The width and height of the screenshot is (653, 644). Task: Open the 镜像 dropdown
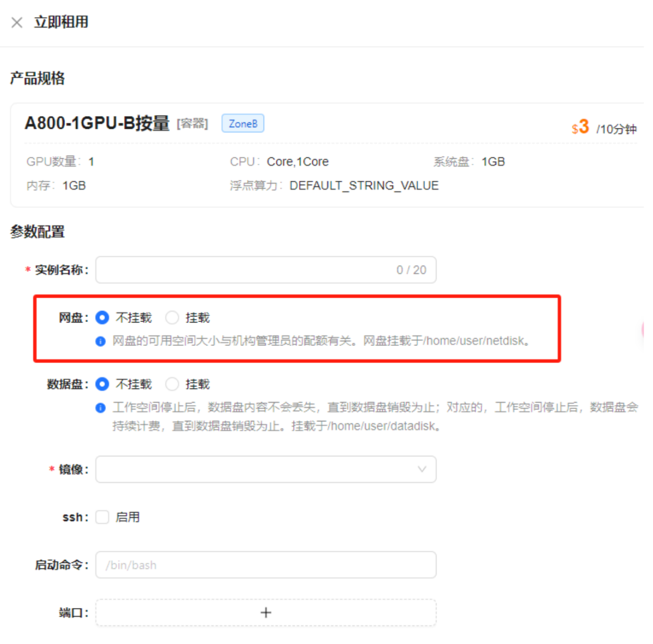(x=265, y=470)
